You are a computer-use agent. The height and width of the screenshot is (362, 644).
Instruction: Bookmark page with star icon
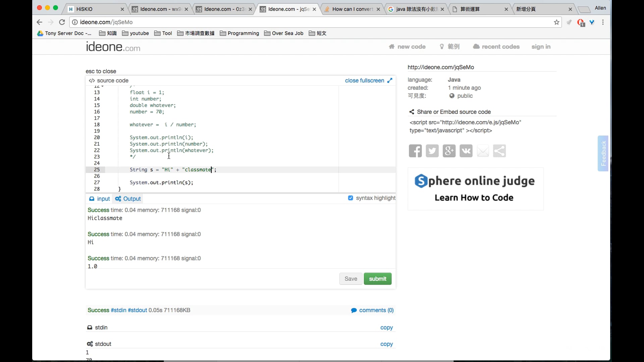point(556,22)
